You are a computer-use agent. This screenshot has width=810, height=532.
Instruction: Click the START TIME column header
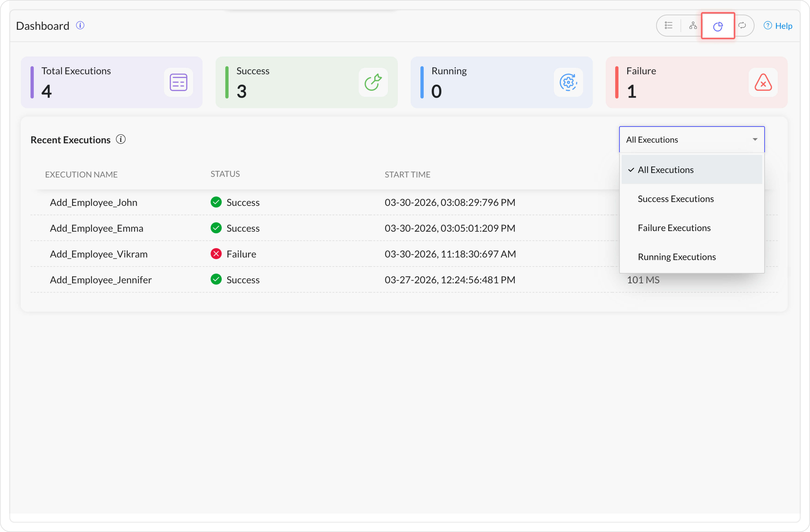click(x=407, y=175)
